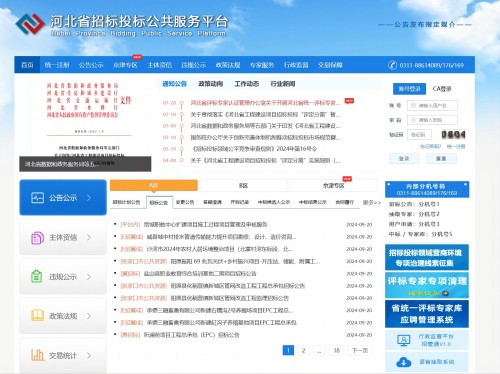The image size is (500, 374).
Task: Switch to the 工作动态 news tab
Action: (x=247, y=84)
